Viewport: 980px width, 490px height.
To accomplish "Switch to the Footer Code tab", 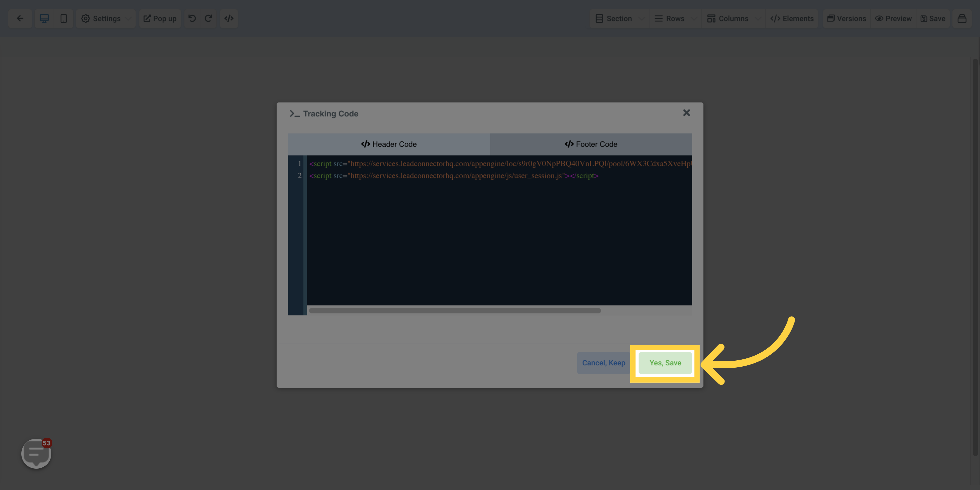I will (591, 144).
